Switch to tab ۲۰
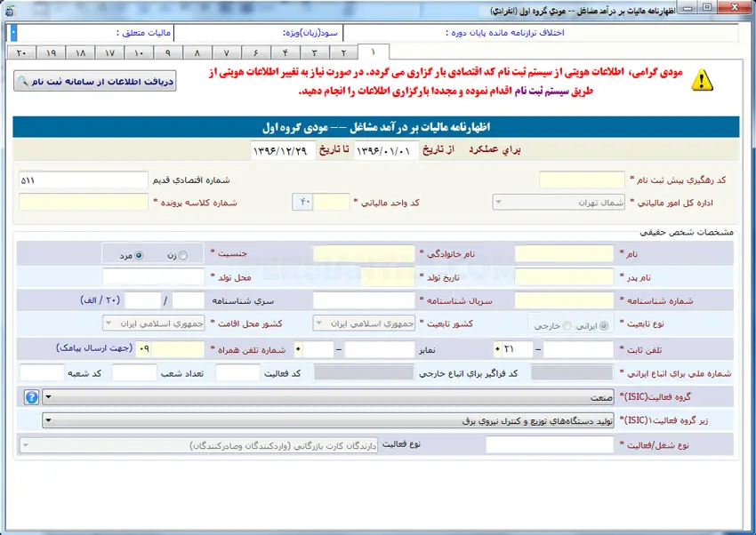 pyautogui.click(x=21, y=52)
